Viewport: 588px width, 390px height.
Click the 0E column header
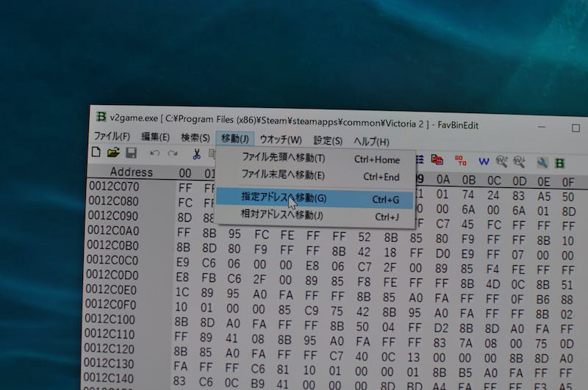(x=544, y=182)
